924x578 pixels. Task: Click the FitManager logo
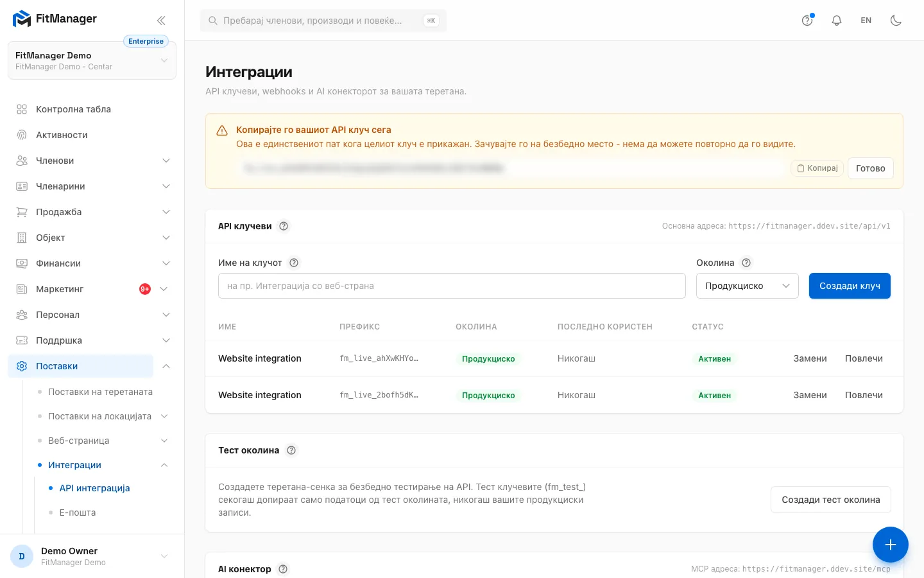[x=55, y=19]
